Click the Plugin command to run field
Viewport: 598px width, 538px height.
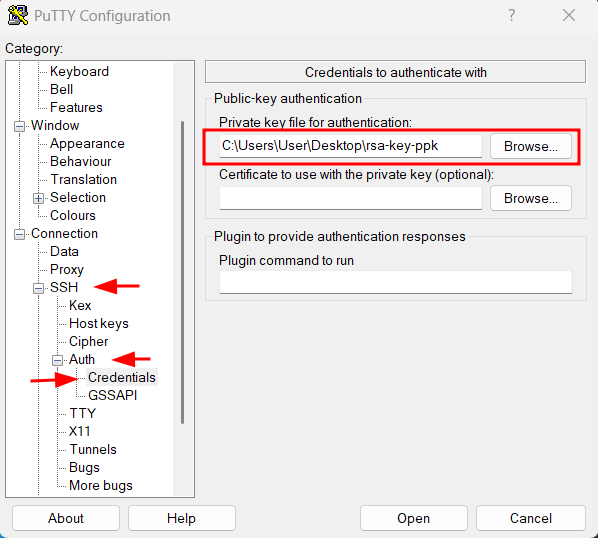(x=395, y=282)
